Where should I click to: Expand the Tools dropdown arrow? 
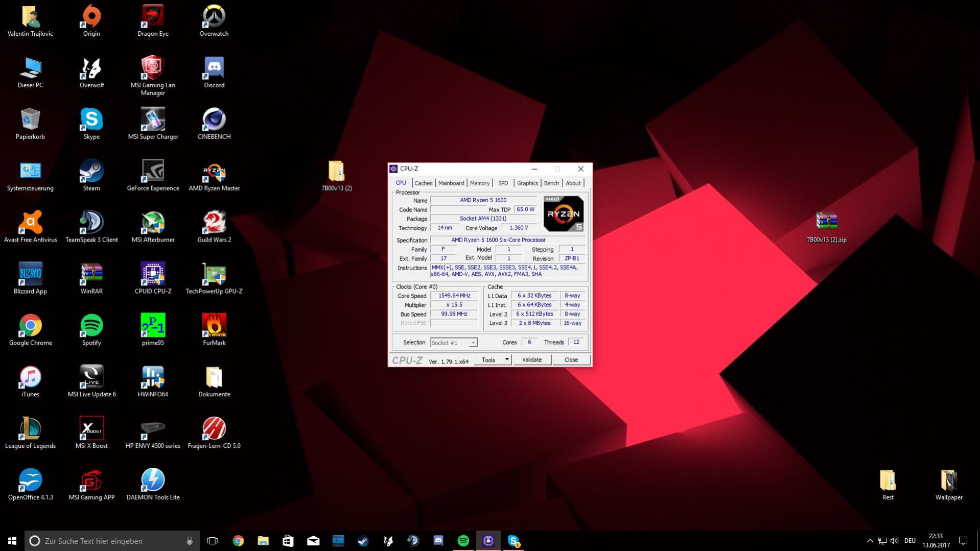pyautogui.click(x=507, y=360)
